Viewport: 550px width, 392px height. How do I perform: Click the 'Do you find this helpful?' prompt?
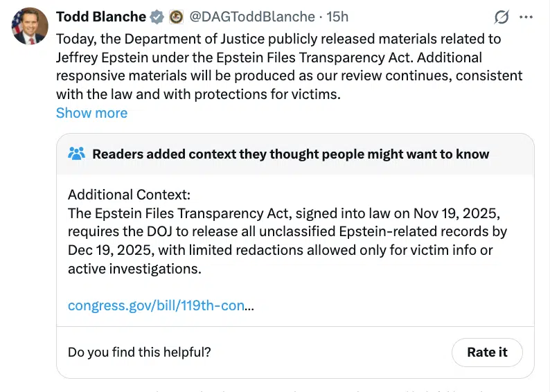(x=139, y=352)
